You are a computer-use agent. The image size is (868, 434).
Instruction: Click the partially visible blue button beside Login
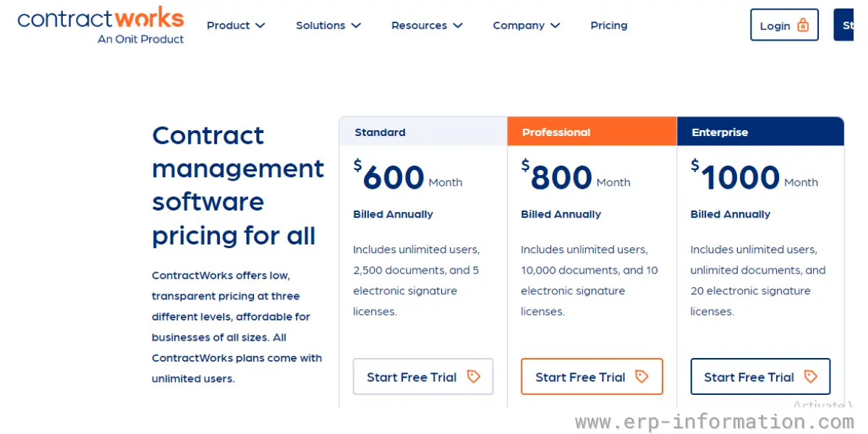844,25
